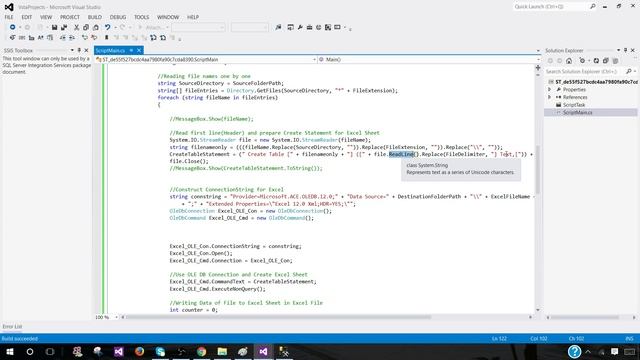This screenshot has width=640, height=360.
Task: Click the Show All Files icon in Solution Explorer
Action: point(615,61)
